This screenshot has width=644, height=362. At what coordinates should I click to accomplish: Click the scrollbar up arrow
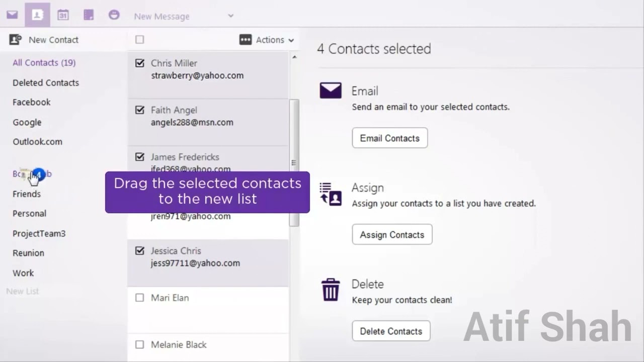click(x=294, y=57)
